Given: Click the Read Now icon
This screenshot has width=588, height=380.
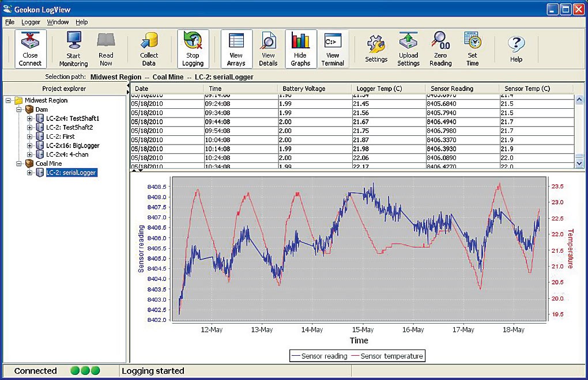Looking at the screenshot, I should pos(106,49).
